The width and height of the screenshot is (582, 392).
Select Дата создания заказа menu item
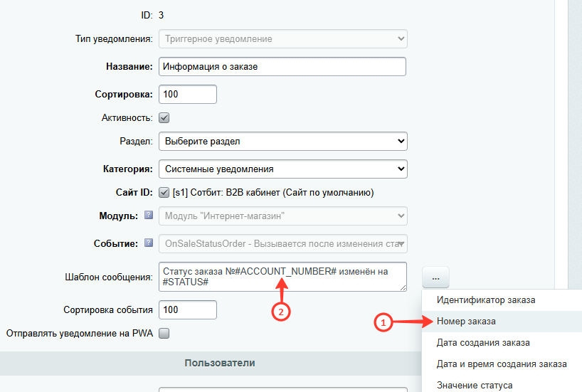tap(502, 343)
